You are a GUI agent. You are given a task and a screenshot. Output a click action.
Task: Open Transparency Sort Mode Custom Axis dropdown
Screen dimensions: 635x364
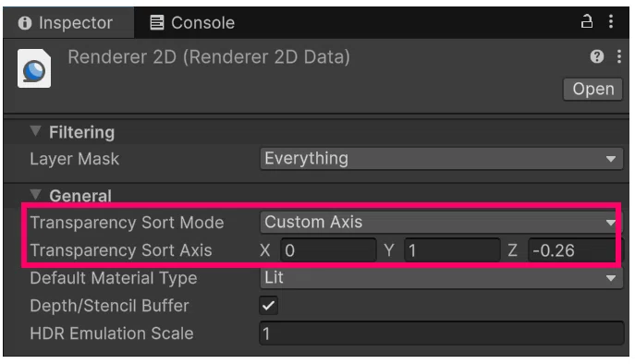439,223
